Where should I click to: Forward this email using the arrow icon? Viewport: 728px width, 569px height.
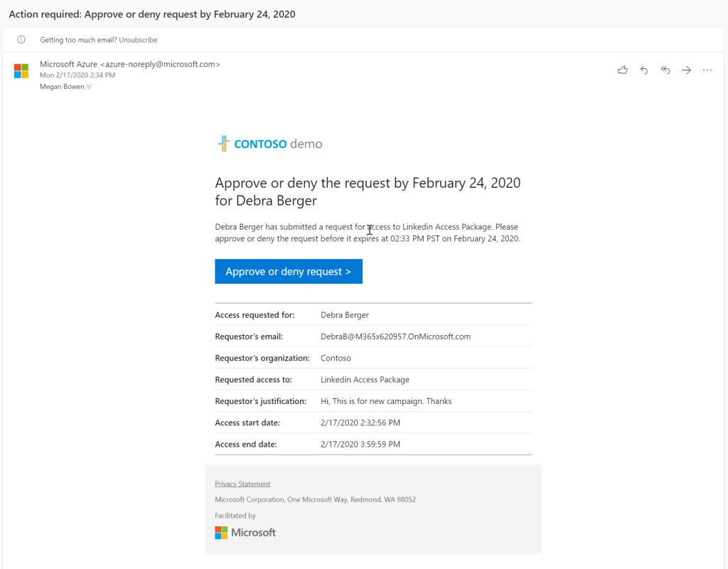tap(686, 70)
